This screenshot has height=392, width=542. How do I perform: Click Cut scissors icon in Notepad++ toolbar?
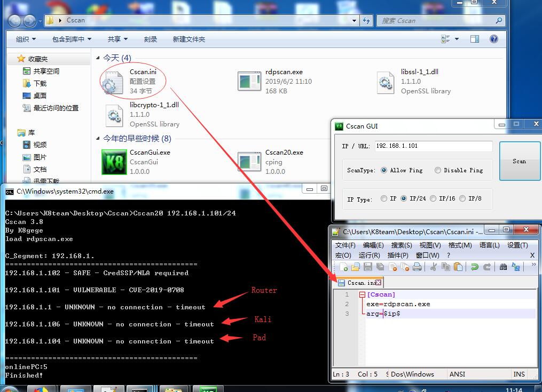[434, 267]
